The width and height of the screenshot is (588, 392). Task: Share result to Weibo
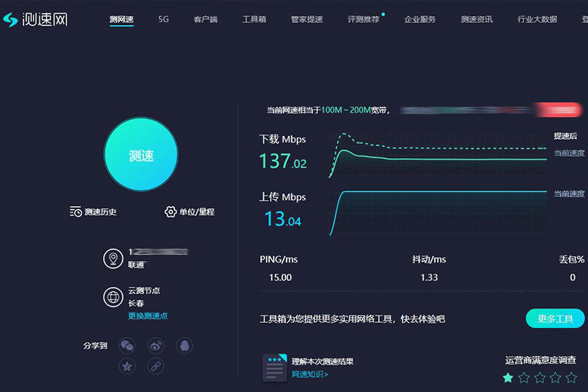coord(156,345)
